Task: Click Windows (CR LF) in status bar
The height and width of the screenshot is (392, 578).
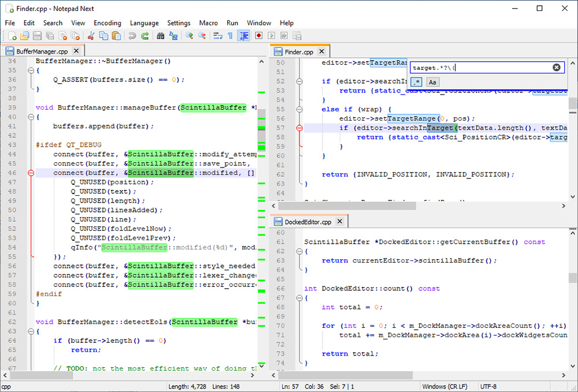Action: coord(444,386)
